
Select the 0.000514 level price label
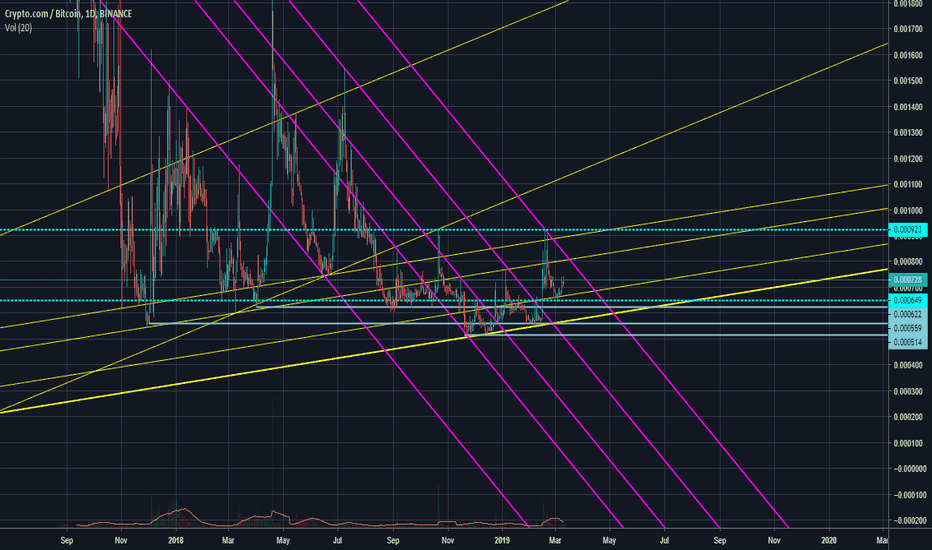[908, 342]
